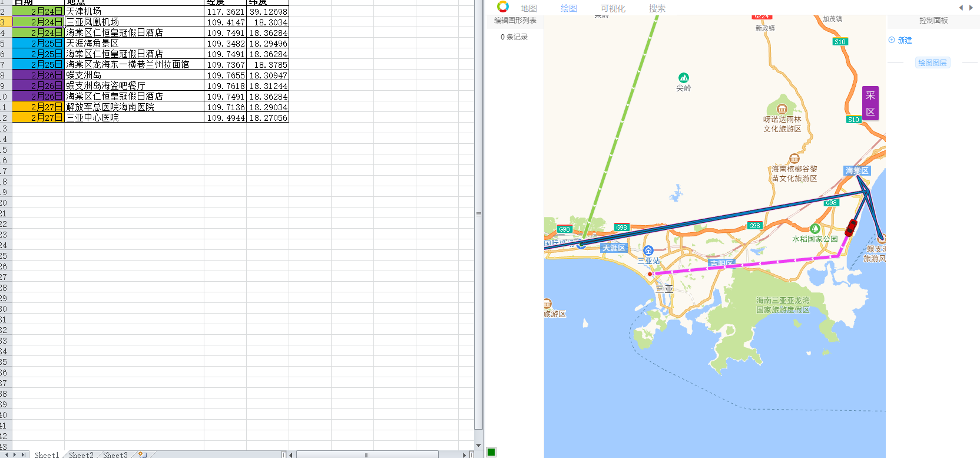Open the 搜索 tab

pos(657,8)
